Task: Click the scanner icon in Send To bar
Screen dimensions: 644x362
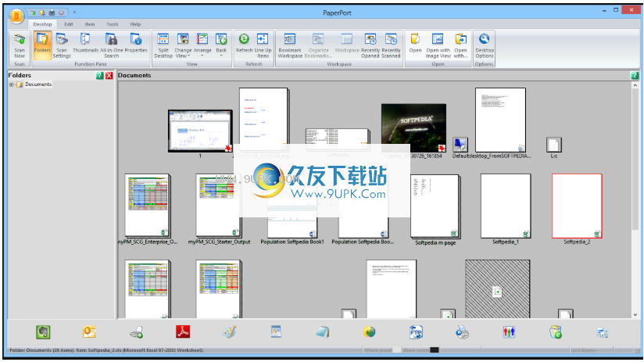Action: tap(136, 332)
